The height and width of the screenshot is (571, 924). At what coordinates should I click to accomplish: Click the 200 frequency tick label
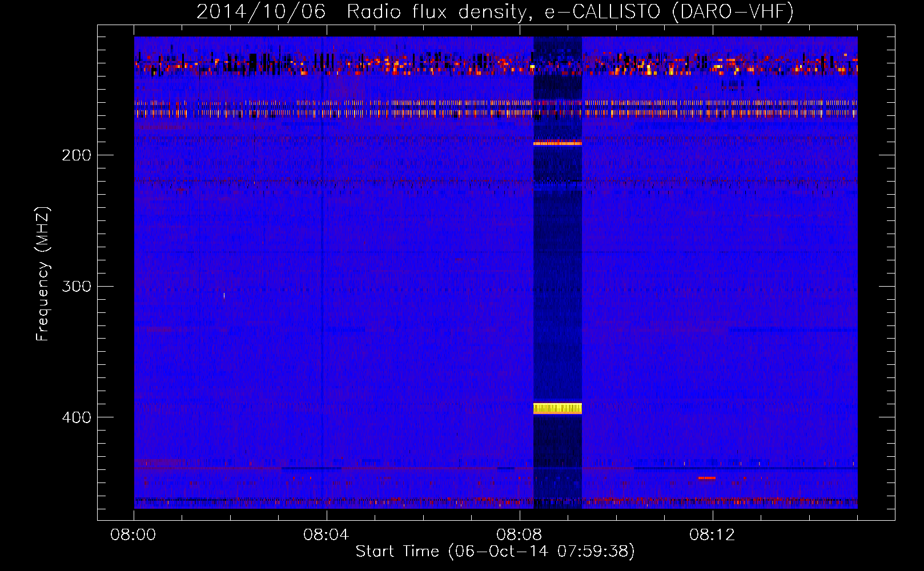click(x=77, y=155)
